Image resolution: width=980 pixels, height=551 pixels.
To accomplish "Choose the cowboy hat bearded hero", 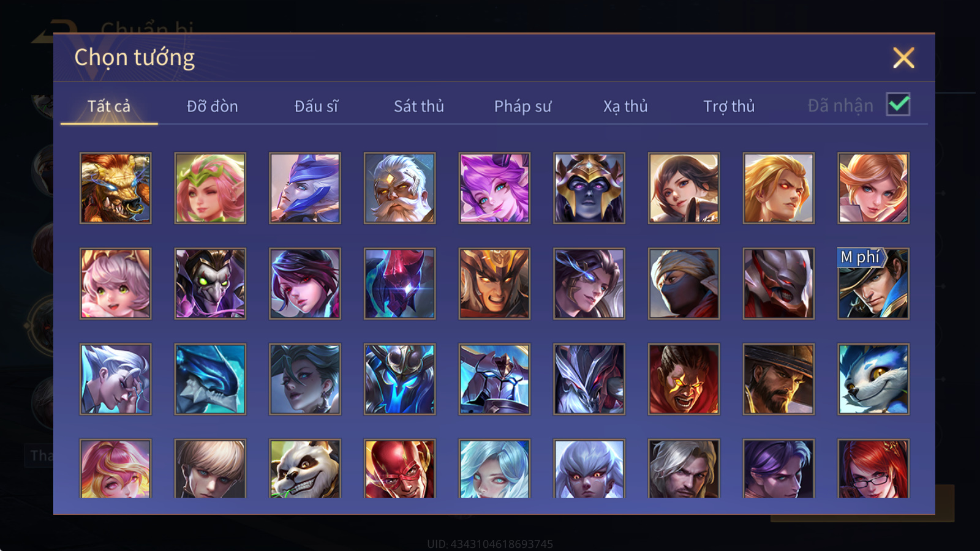I will (778, 379).
